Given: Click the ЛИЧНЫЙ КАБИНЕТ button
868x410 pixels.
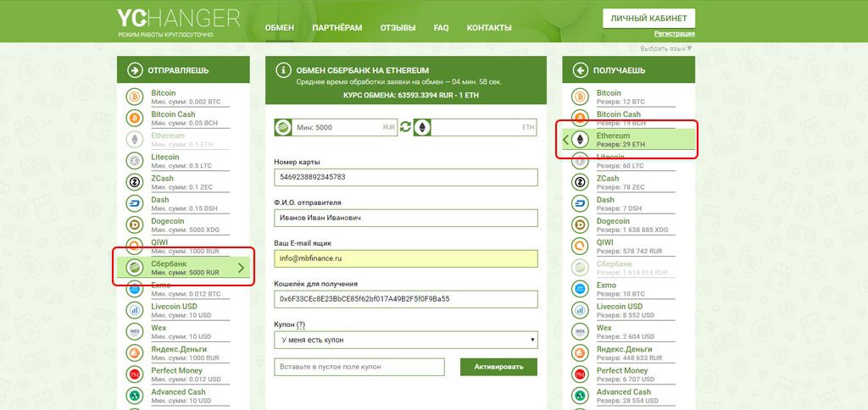Looking at the screenshot, I should click(x=648, y=19).
